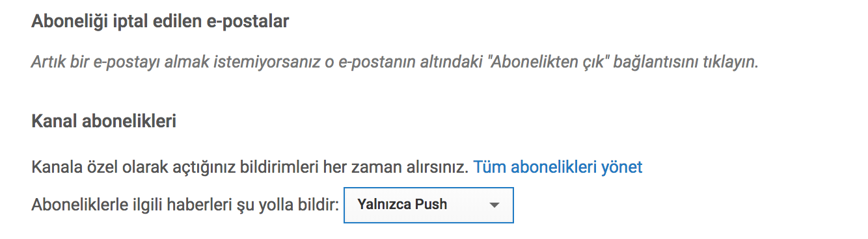Click the word Push inside the combo box

(430, 205)
